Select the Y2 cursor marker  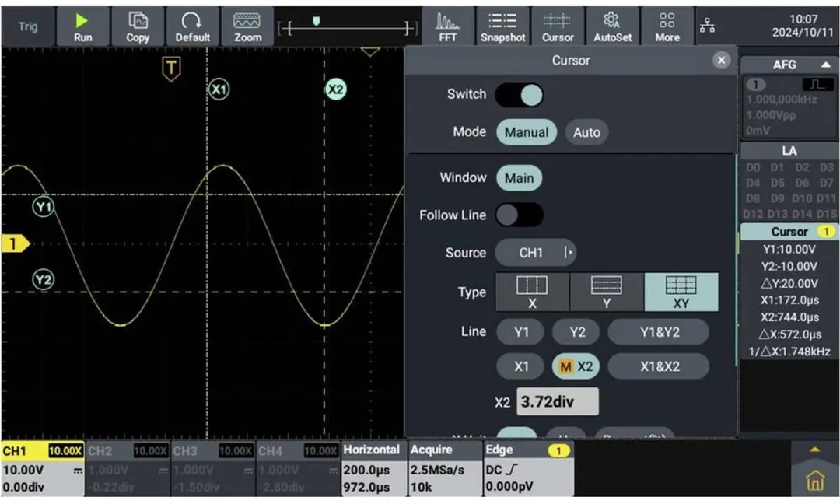(x=44, y=279)
